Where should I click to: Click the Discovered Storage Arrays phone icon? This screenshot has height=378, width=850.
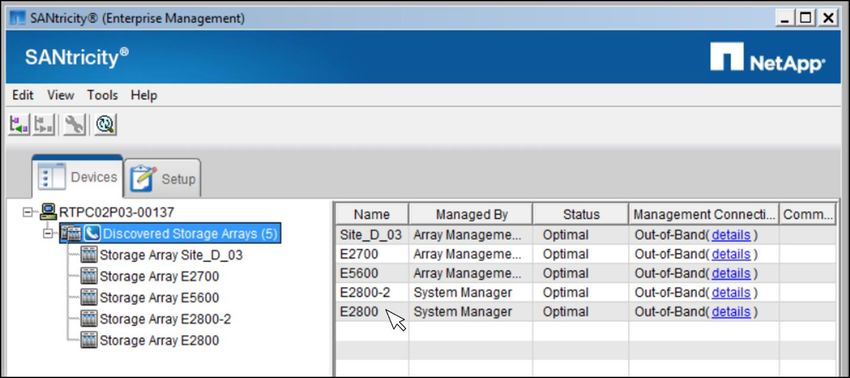tap(92, 234)
